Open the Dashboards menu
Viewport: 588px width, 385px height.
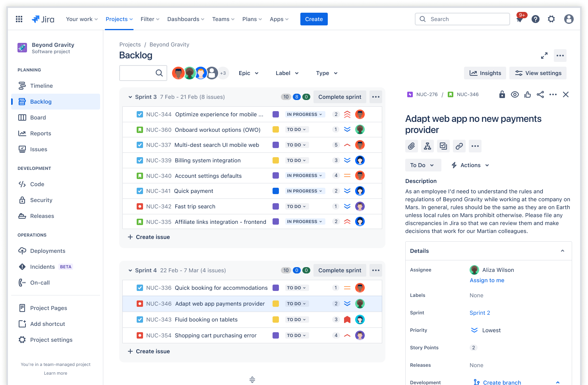pos(186,19)
